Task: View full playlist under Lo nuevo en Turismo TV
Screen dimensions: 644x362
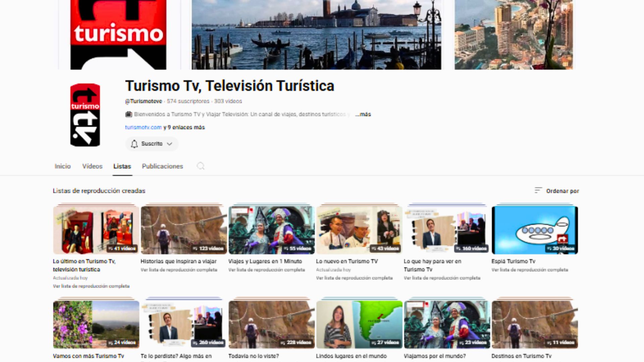Action: point(354,278)
